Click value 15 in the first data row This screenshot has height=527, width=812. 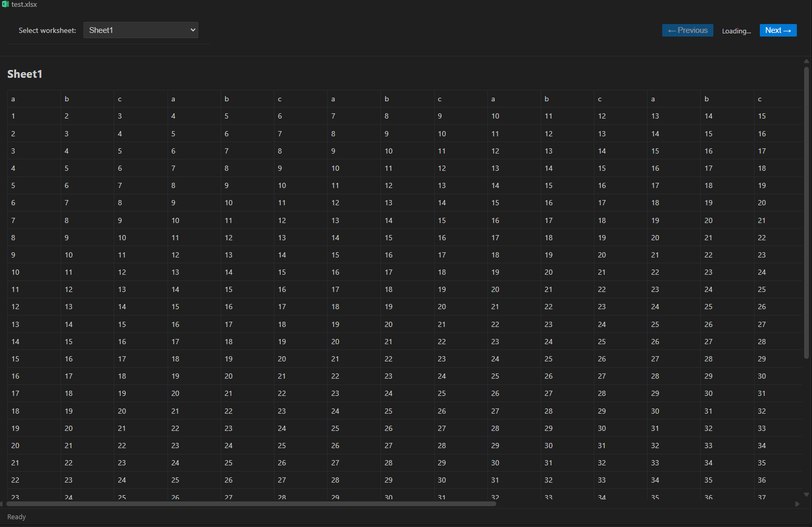(762, 116)
